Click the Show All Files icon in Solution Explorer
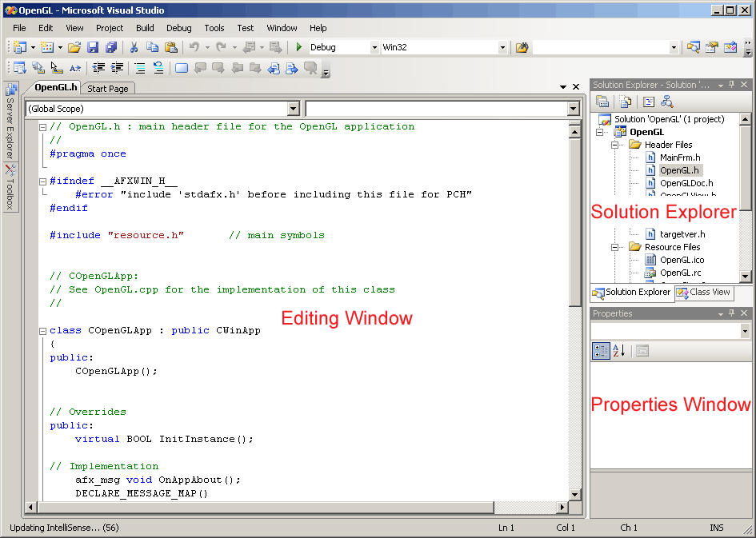The image size is (756, 538). [x=626, y=102]
